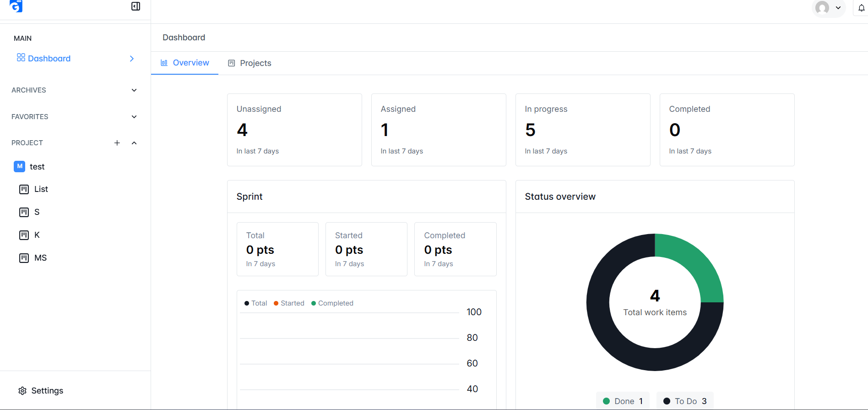This screenshot has height=410, width=868.
Task: Click the green Done donut segment
Action: click(x=696, y=262)
